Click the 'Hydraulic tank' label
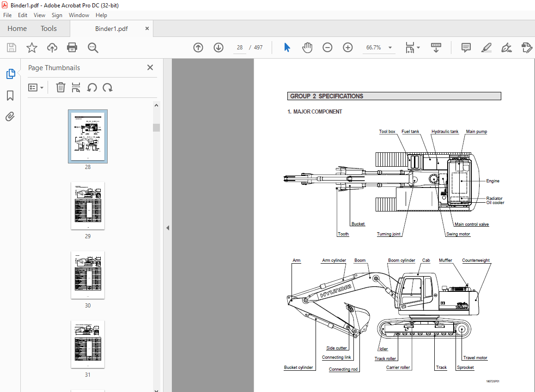This screenshot has height=392, width=535. point(445,131)
